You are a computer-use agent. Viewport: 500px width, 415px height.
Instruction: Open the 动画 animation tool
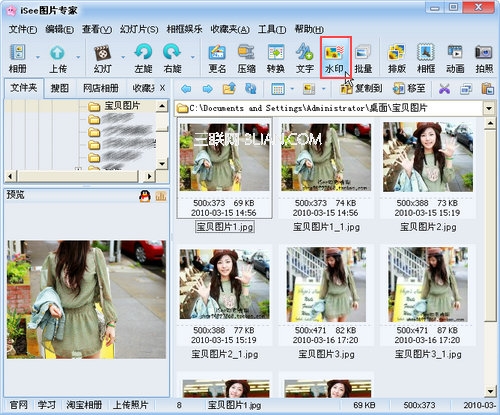pos(455,58)
